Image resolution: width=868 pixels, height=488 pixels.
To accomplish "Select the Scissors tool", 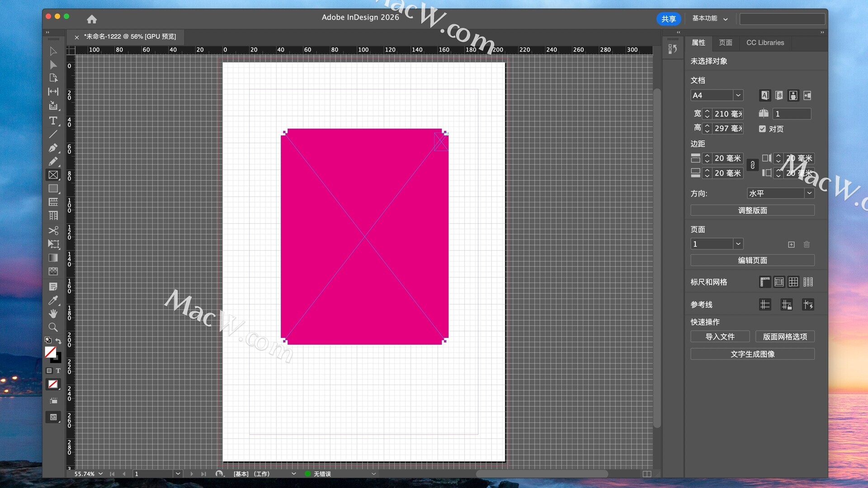I will (53, 230).
